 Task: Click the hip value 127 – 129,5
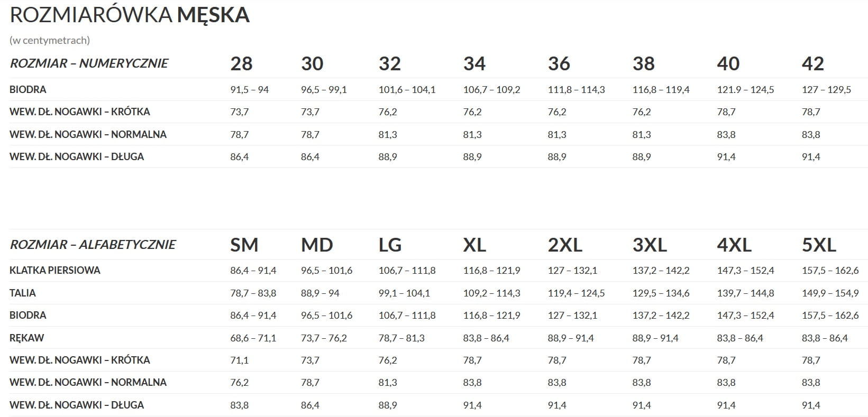826,90
